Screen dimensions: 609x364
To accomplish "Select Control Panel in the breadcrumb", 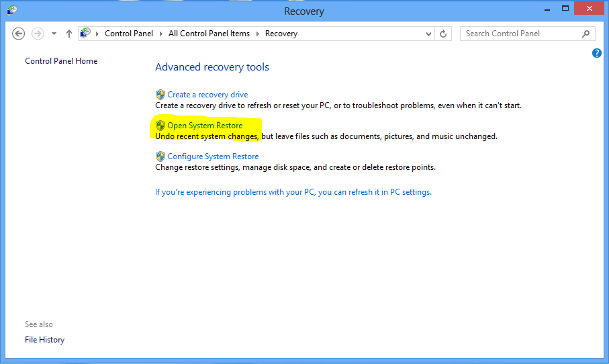I will 129,34.
